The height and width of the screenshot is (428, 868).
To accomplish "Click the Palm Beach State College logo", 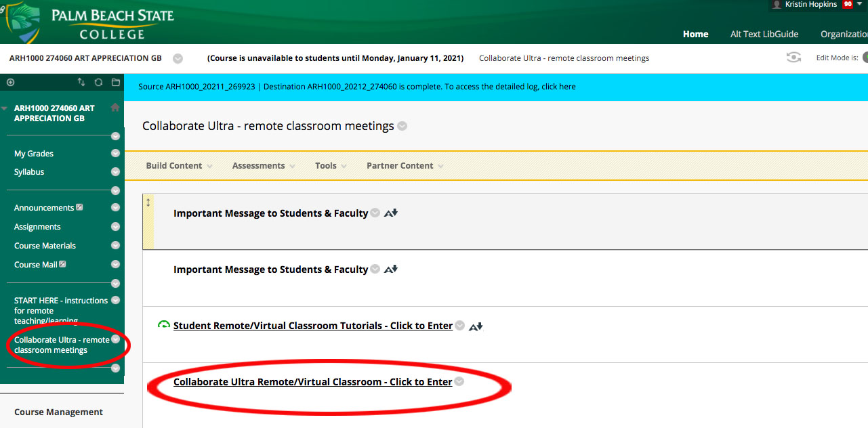I will click(89, 22).
